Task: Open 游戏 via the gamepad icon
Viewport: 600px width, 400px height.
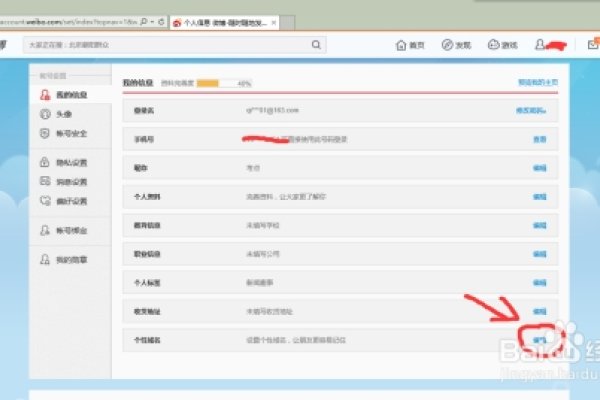Action: [493, 45]
